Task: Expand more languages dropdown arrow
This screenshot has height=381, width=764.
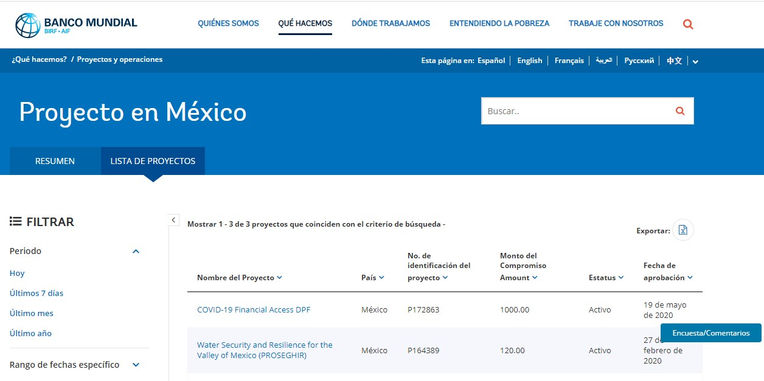Action: 695,61
